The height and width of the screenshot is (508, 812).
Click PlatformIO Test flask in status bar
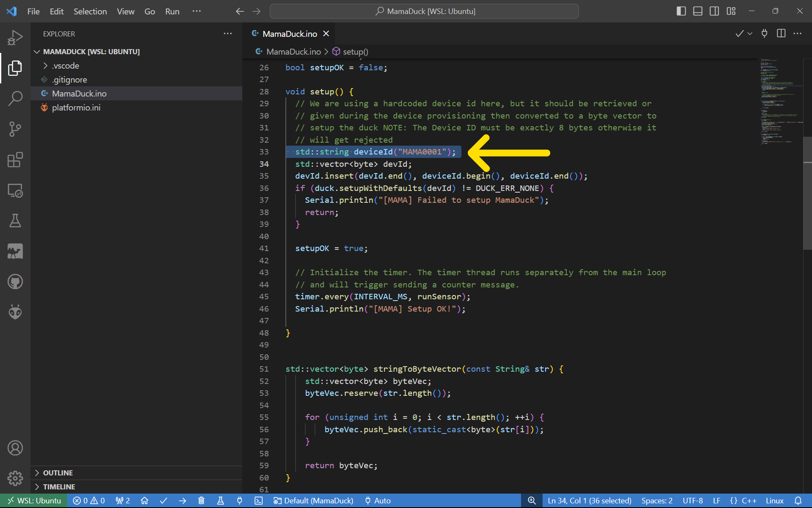point(220,501)
